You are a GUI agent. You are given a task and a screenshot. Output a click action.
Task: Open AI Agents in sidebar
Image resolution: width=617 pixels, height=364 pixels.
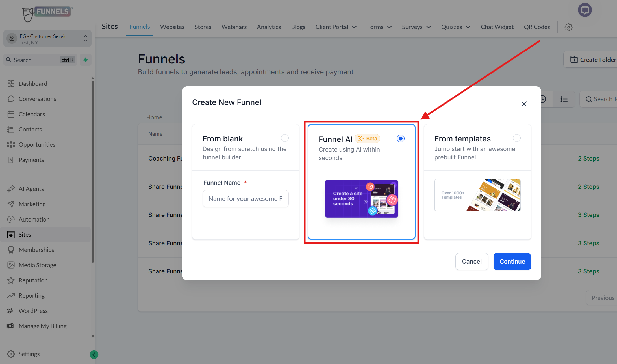tap(31, 189)
